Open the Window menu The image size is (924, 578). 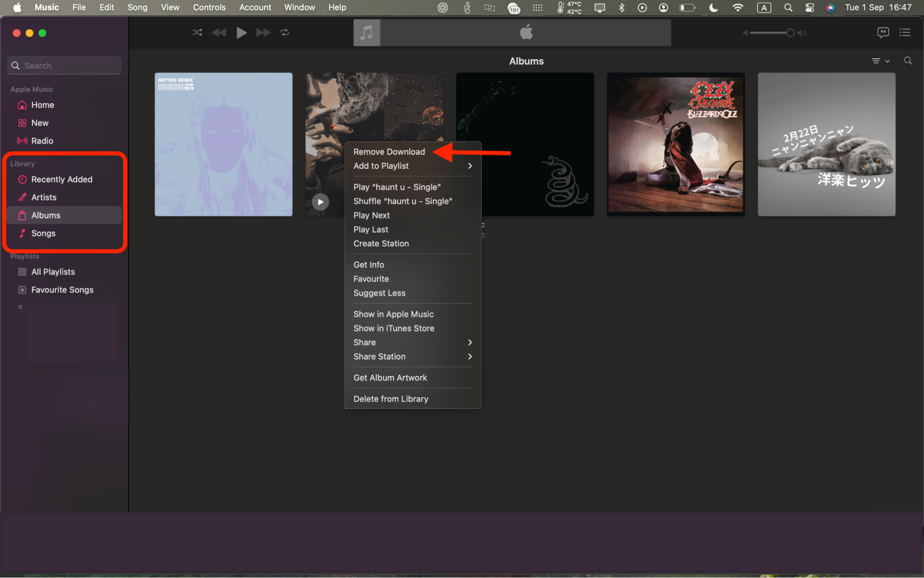pyautogui.click(x=300, y=7)
